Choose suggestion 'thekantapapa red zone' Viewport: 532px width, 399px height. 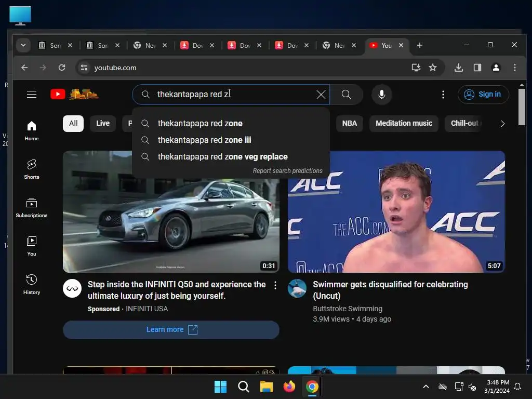231,124
